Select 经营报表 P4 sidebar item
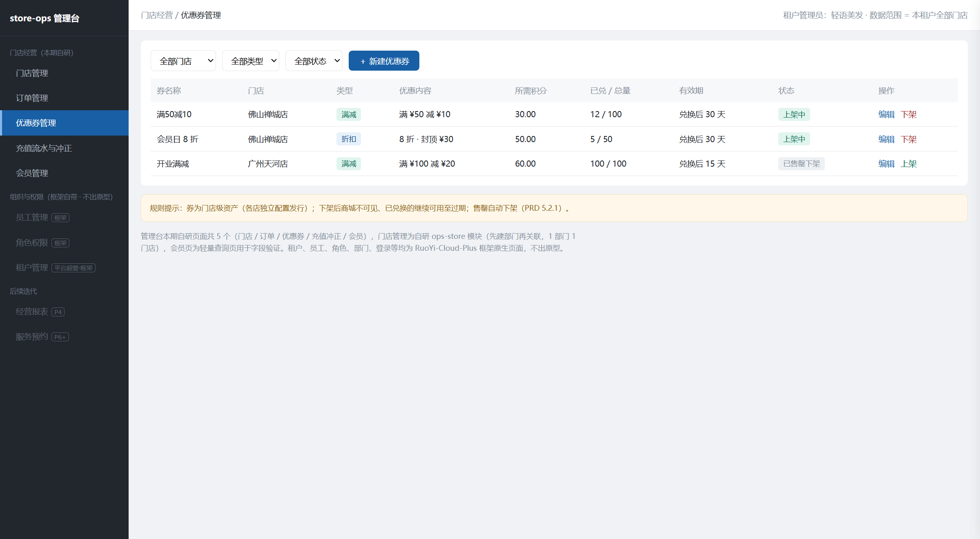 65,312
